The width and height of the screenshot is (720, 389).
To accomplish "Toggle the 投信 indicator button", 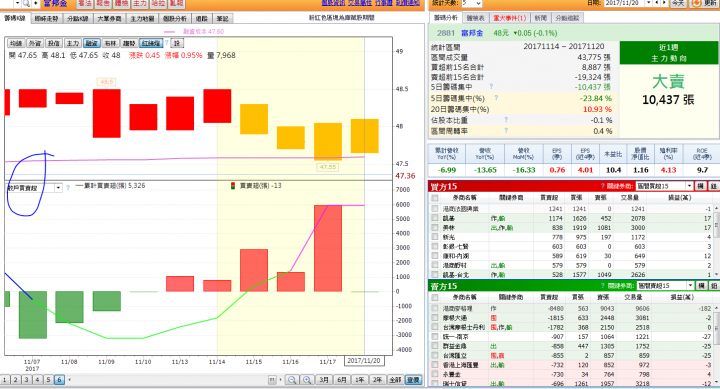I will click(54, 43).
